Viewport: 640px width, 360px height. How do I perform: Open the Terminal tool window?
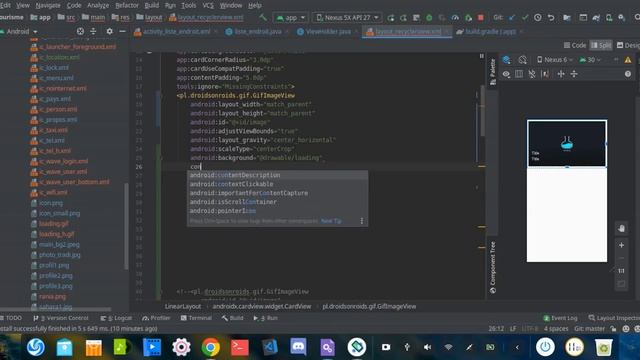click(x=196, y=318)
